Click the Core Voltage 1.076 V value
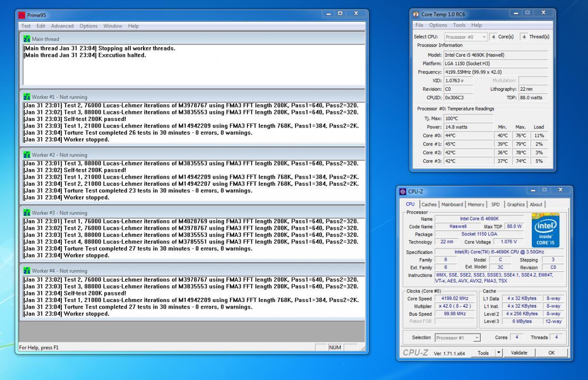This screenshot has width=588, height=380. (x=508, y=242)
